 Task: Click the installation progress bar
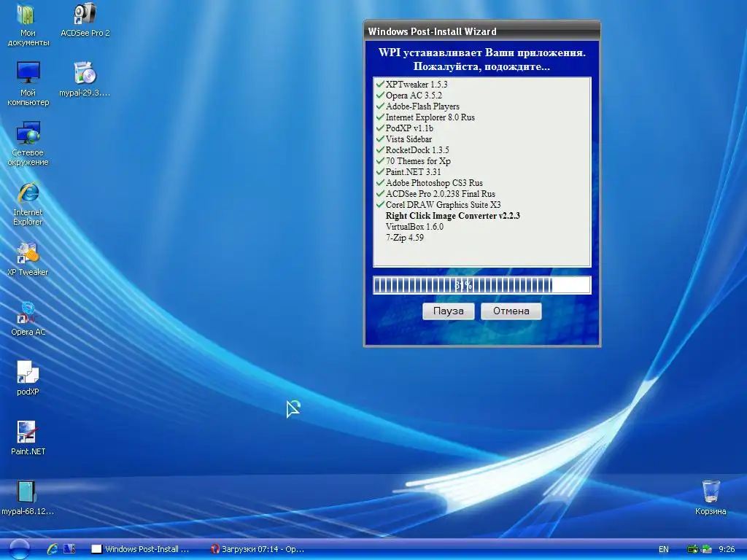pyautogui.click(x=482, y=285)
